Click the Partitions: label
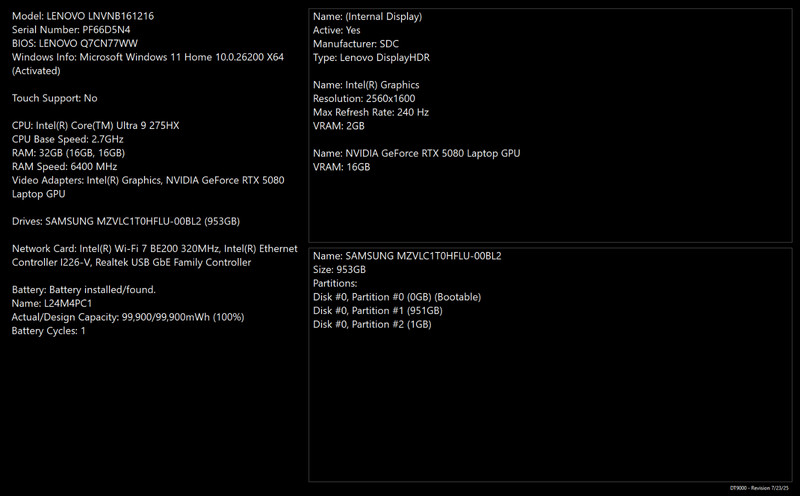Viewport: 800px width, 496px height. [335, 284]
